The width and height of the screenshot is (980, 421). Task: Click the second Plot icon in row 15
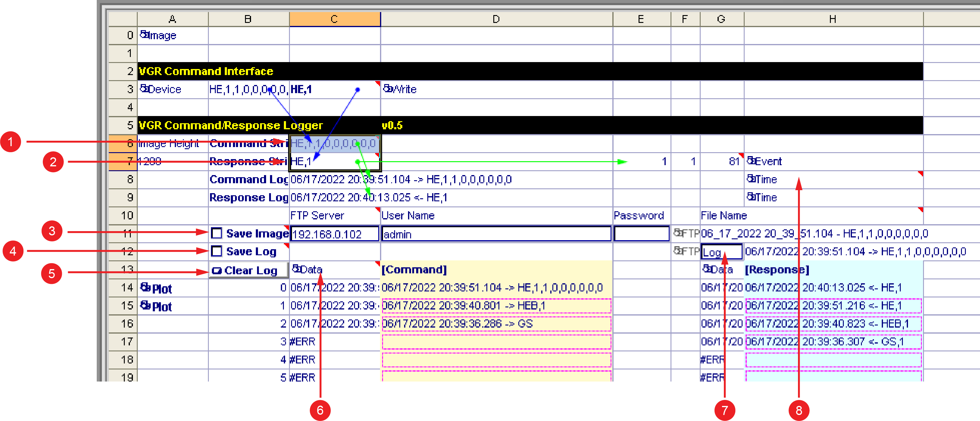point(146,305)
